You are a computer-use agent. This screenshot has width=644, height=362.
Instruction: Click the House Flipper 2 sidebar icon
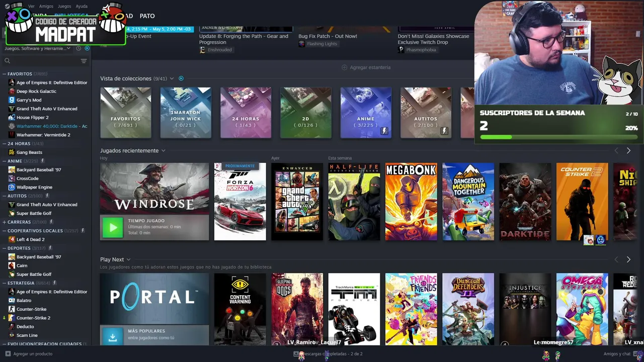[x=12, y=117]
